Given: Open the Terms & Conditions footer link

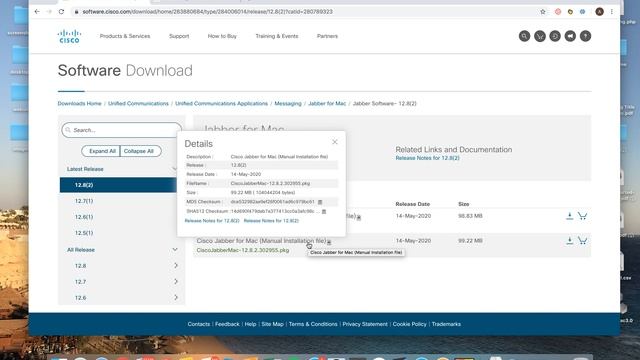Looking at the screenshot, I should 313,324.
